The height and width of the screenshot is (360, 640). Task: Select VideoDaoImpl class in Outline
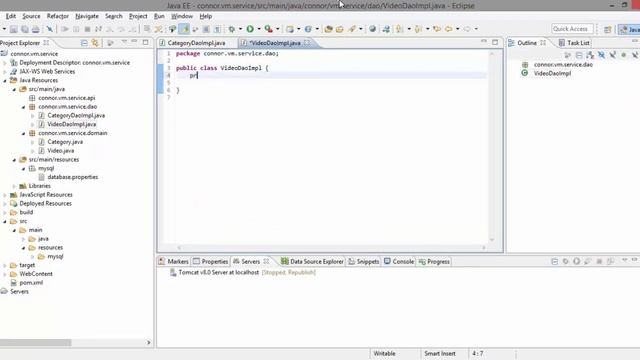(x=552, y=73)
